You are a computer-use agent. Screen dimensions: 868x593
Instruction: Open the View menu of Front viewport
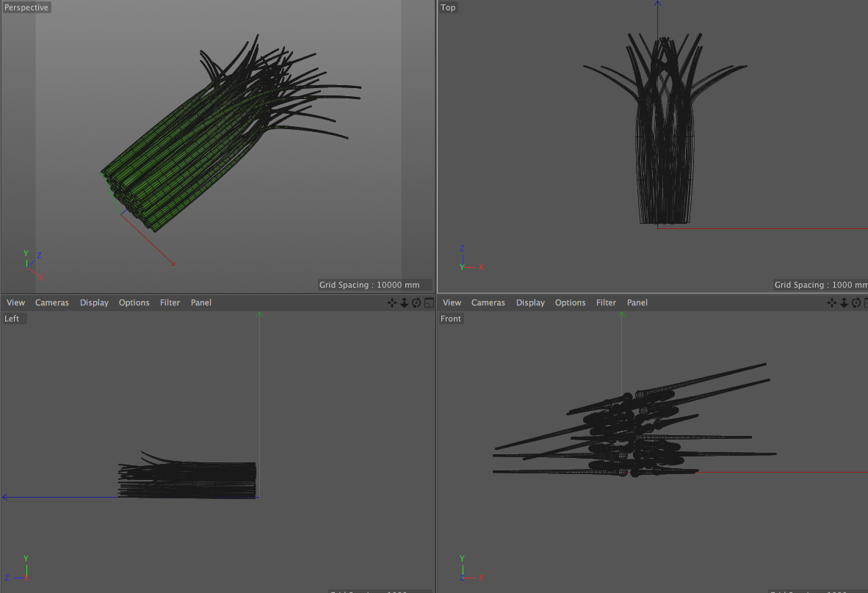452,302
